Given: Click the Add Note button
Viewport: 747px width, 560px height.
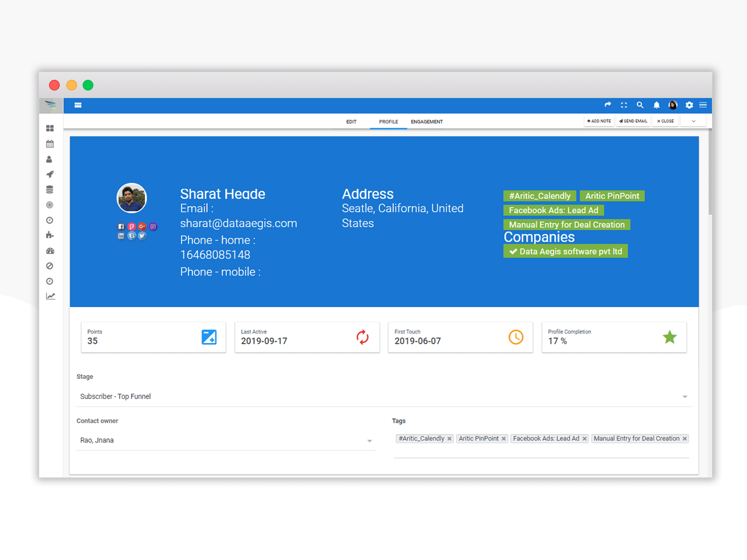Looking at the screenshot, I should [x=599, y=121].
